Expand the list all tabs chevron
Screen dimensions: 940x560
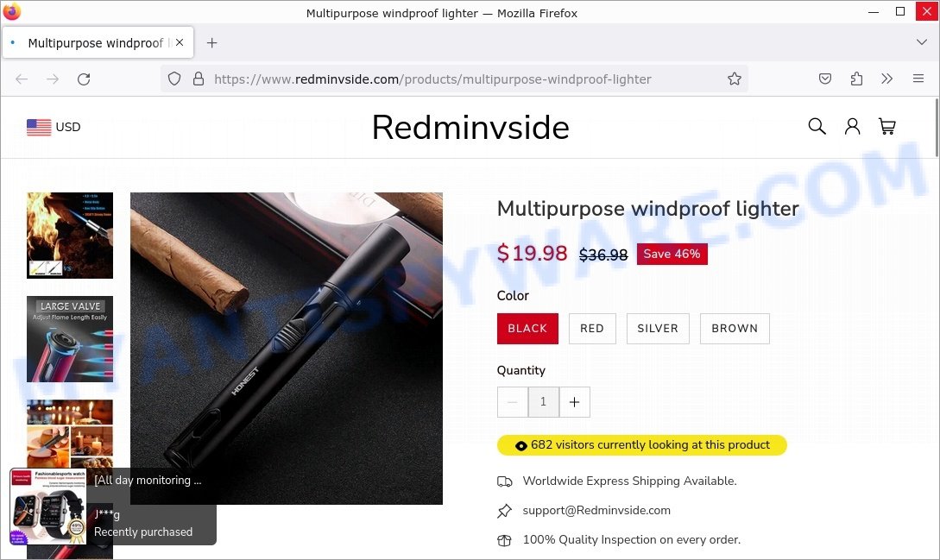pos(921,42)
